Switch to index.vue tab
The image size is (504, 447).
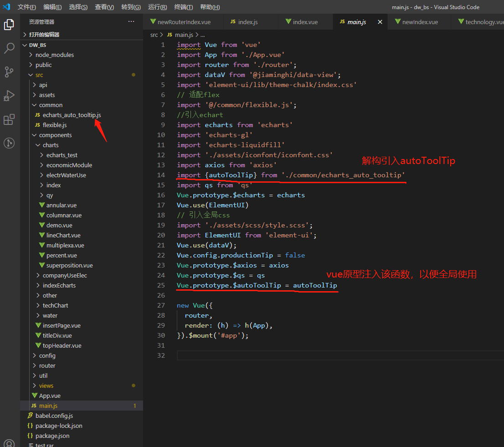pyautogui.click(x=305, y=22)
